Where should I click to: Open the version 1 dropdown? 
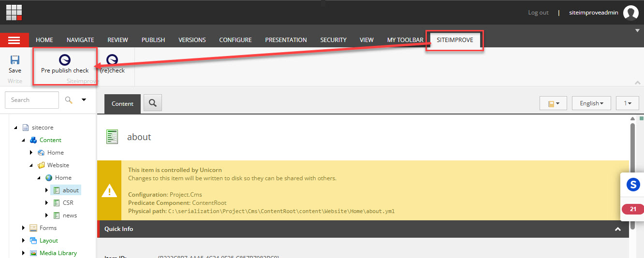click(x=628, y=103)
